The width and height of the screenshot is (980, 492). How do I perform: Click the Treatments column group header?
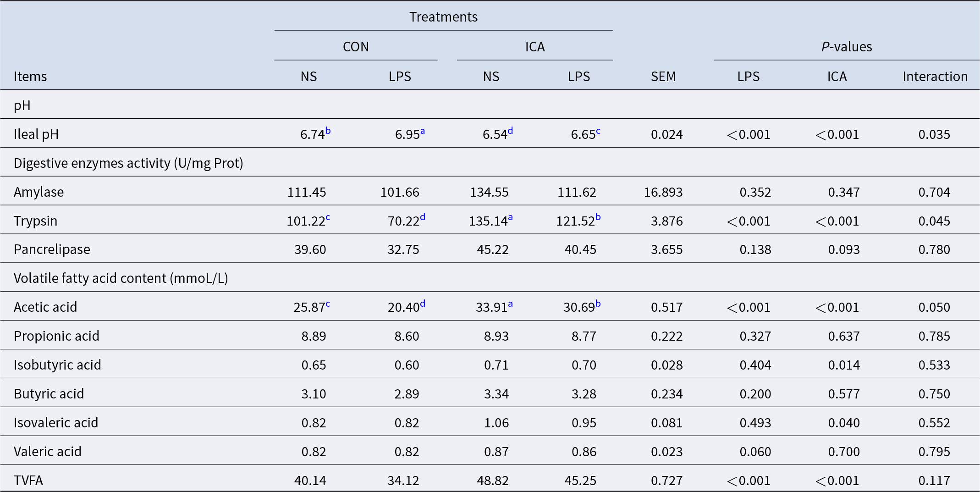point(443,17)
